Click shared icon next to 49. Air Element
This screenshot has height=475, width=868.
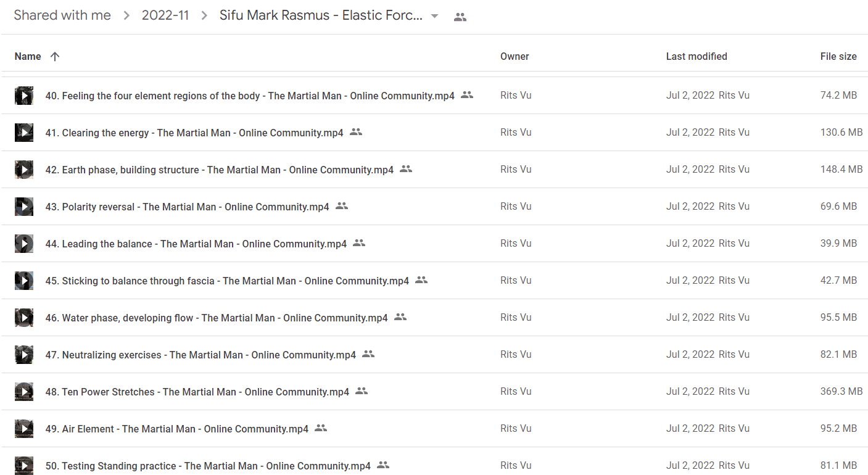tap(321, 428)
